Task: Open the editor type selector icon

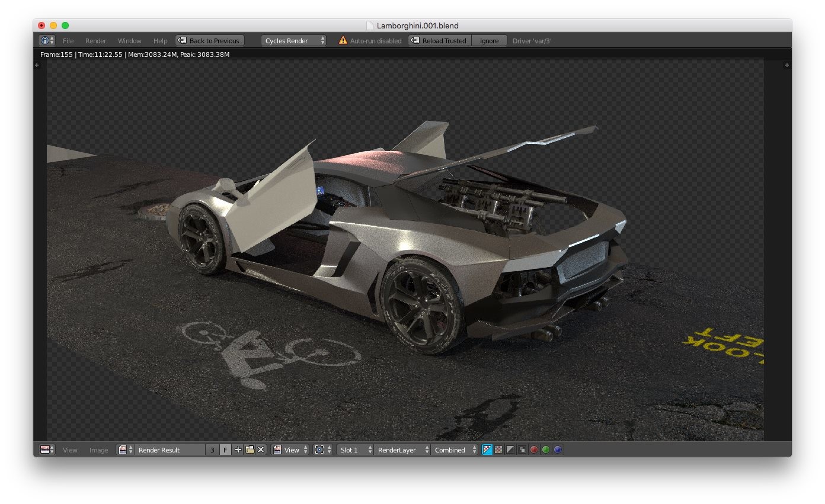Action: click(x=44, y=450)
